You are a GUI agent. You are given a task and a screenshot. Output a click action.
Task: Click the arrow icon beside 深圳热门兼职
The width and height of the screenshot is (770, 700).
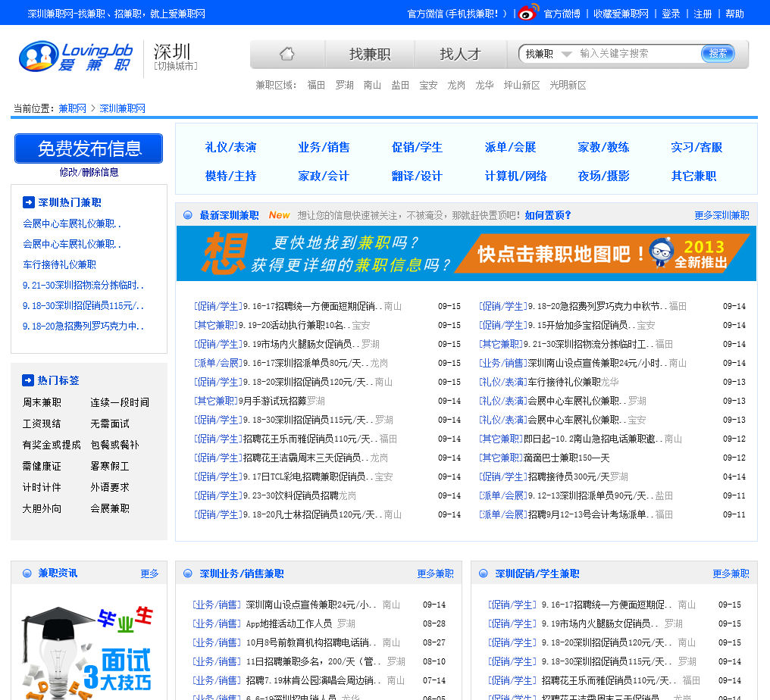click(x=29, y=202)
